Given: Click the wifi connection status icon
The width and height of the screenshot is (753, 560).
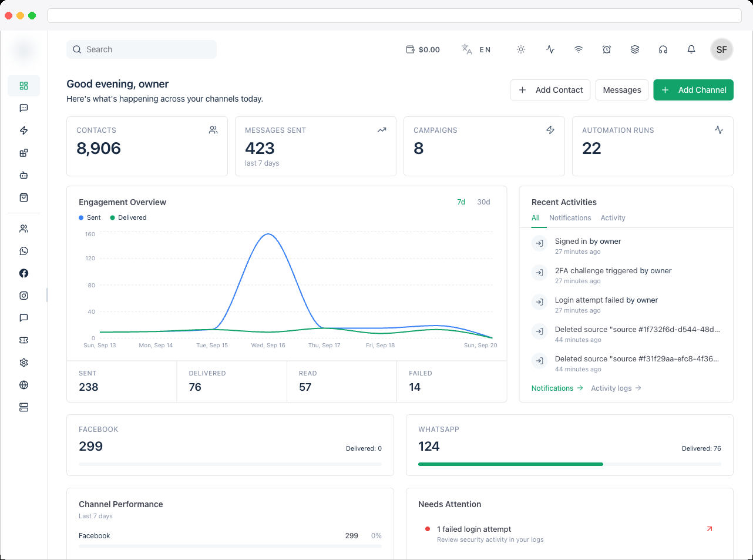Looking at the screenshot, I should click(x=579, y=49).
